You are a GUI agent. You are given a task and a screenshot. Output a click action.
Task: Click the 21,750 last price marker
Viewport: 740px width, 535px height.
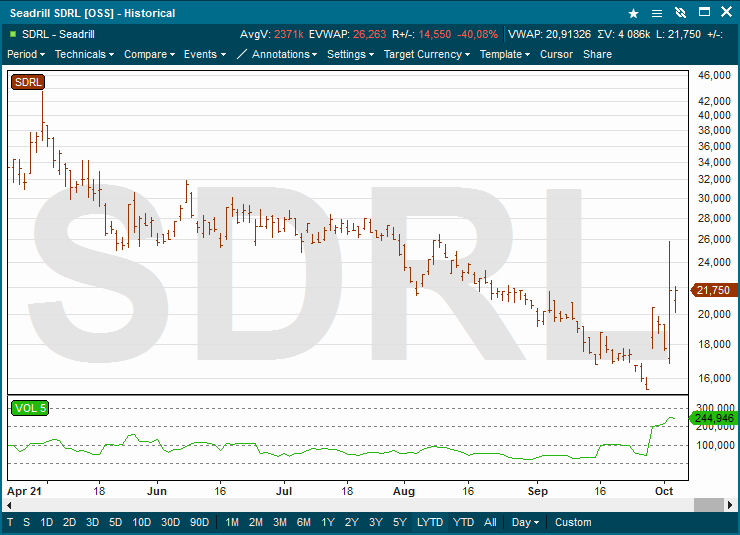pos(713,290)
